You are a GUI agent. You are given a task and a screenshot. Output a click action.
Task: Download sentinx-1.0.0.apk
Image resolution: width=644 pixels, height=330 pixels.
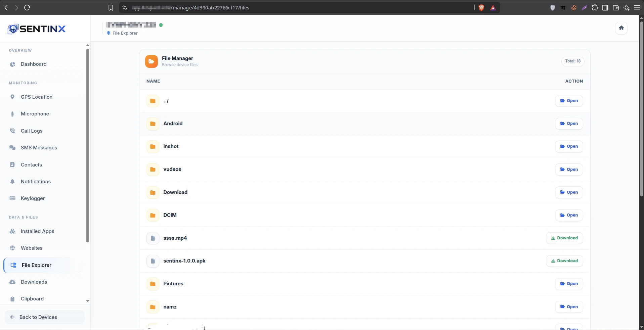pos(564,261)
